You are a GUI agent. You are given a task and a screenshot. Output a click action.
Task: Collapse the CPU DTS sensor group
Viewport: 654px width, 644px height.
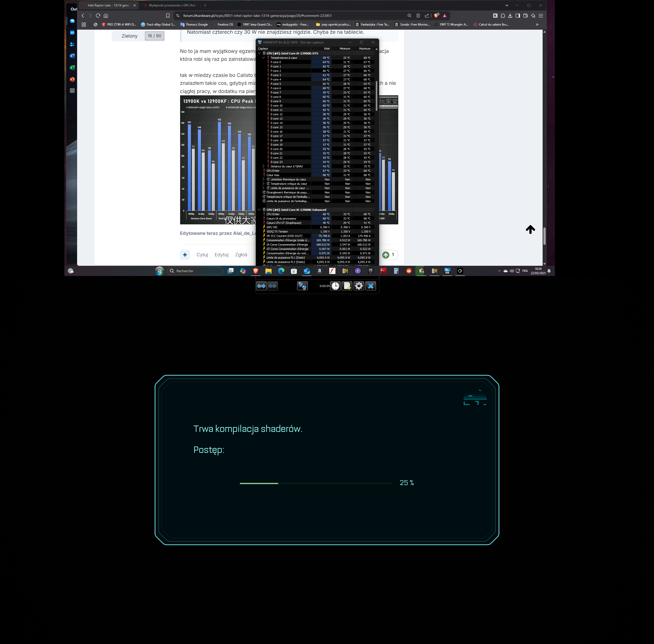point(259,53)
